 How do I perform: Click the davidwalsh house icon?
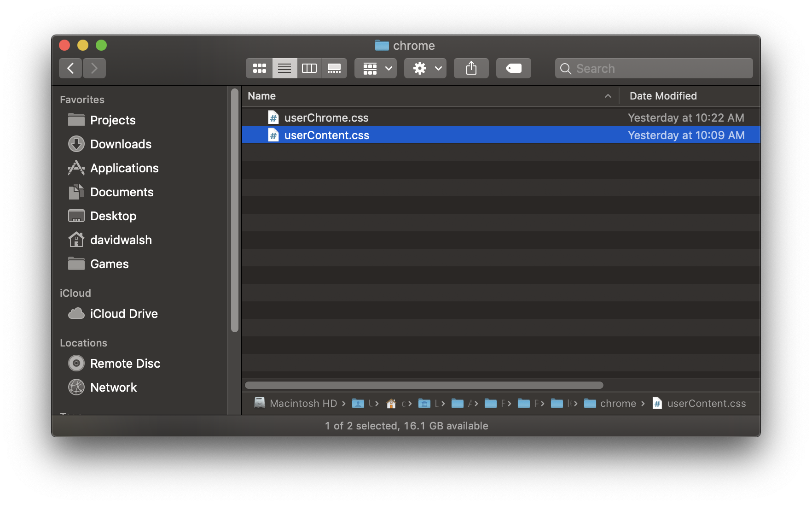[x=76, y=240]
